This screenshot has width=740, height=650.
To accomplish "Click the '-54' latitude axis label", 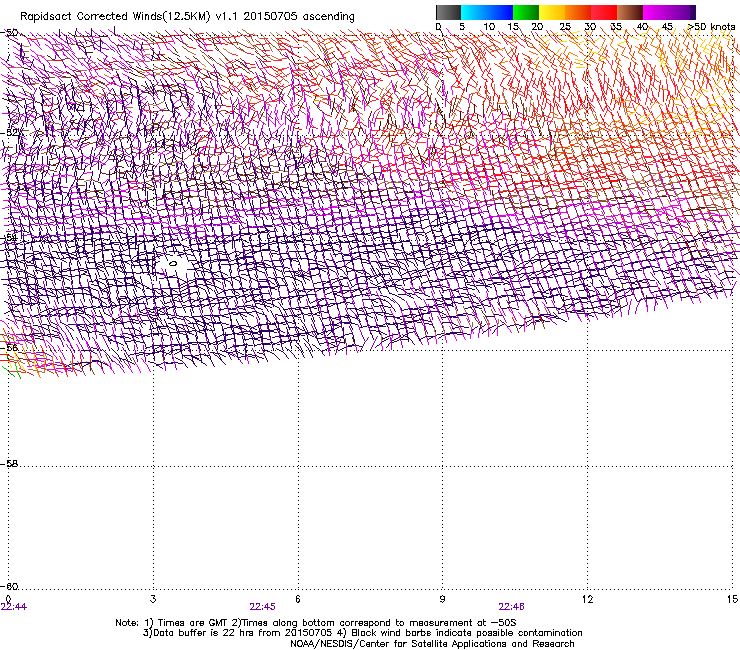I will coord(10,237).
